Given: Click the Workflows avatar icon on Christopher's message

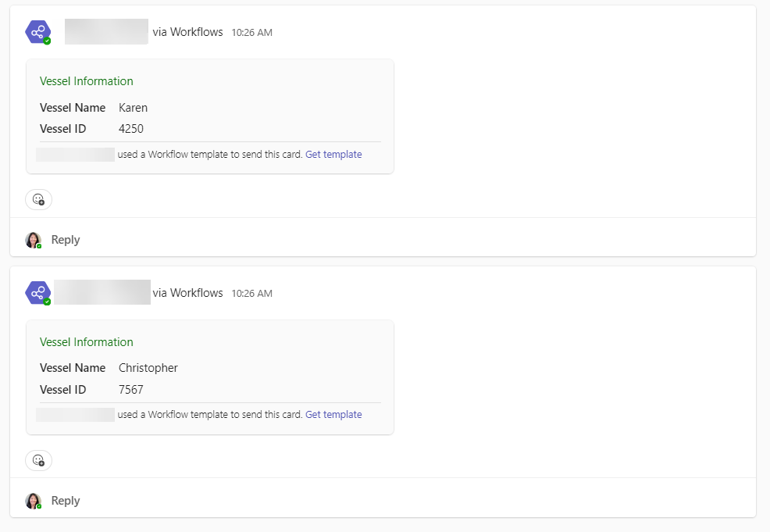Looking at the screenshot, I should coord(37,293).
